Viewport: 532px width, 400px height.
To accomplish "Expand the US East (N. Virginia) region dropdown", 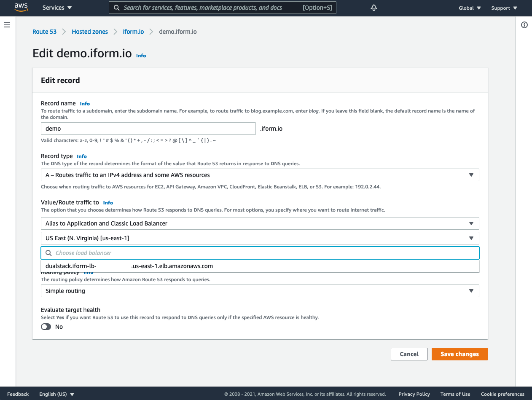I will coord(260,238).
